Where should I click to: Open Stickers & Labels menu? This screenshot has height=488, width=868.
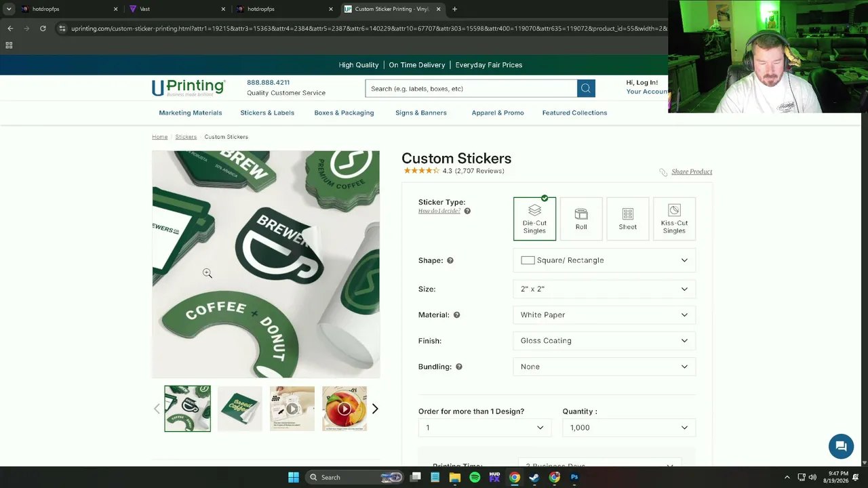(x=267, y=113)
